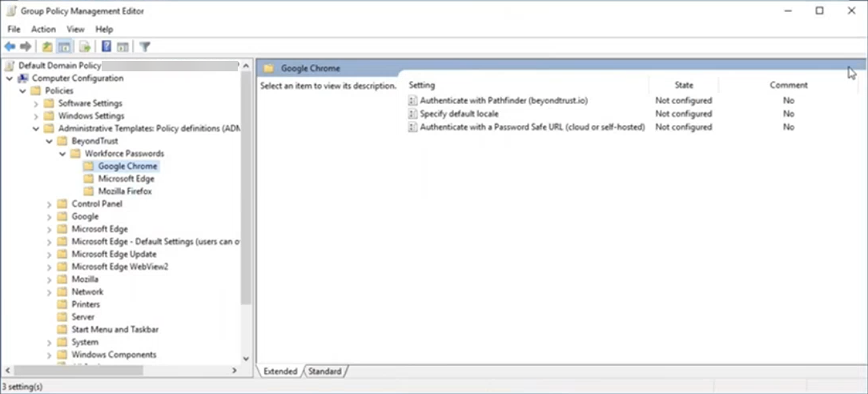Screen dimensions: 868x394
Task: Toggle the show/hide console tree toolbar icon
Action: pos(64,46)
